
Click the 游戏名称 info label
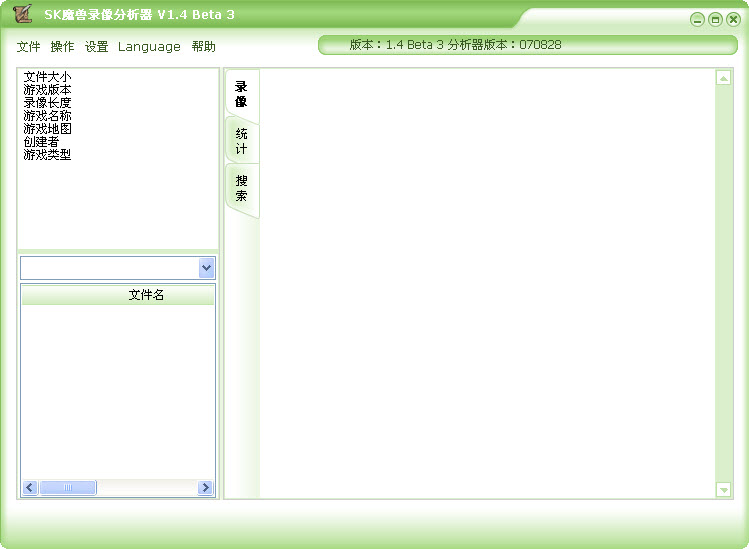(x=47, y=116)
